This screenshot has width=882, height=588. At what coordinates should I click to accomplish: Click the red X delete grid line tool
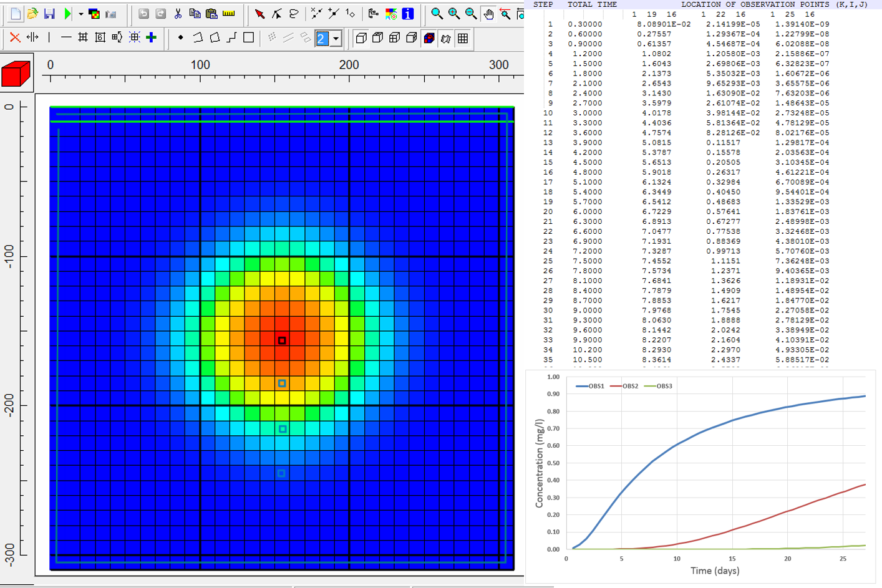[x=15, y=37]
